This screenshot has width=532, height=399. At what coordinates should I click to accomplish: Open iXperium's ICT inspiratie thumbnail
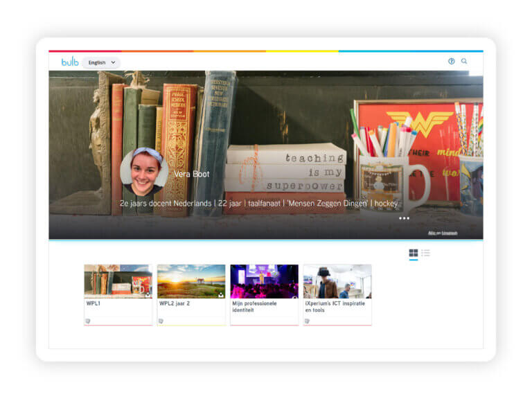pos(337,281)
